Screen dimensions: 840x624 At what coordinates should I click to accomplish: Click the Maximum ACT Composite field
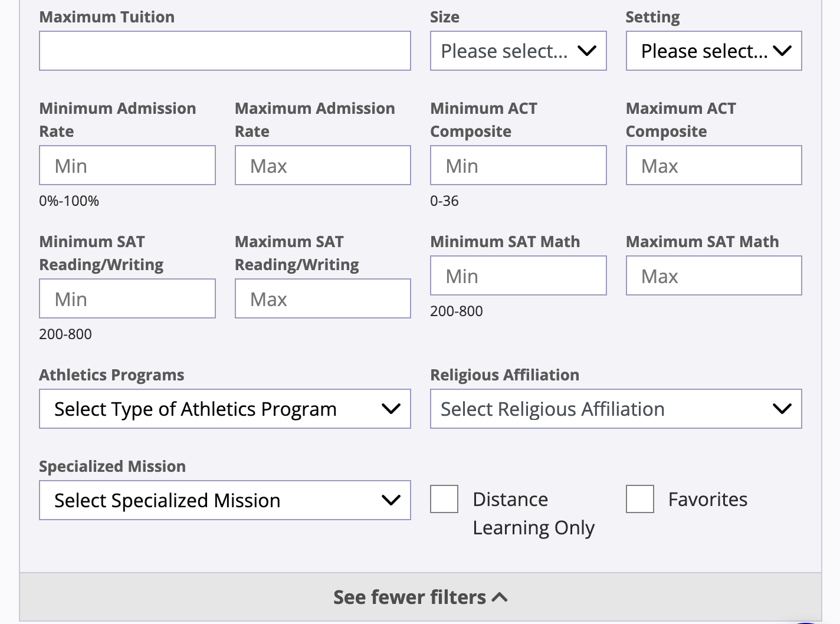(x=714, y=165)
